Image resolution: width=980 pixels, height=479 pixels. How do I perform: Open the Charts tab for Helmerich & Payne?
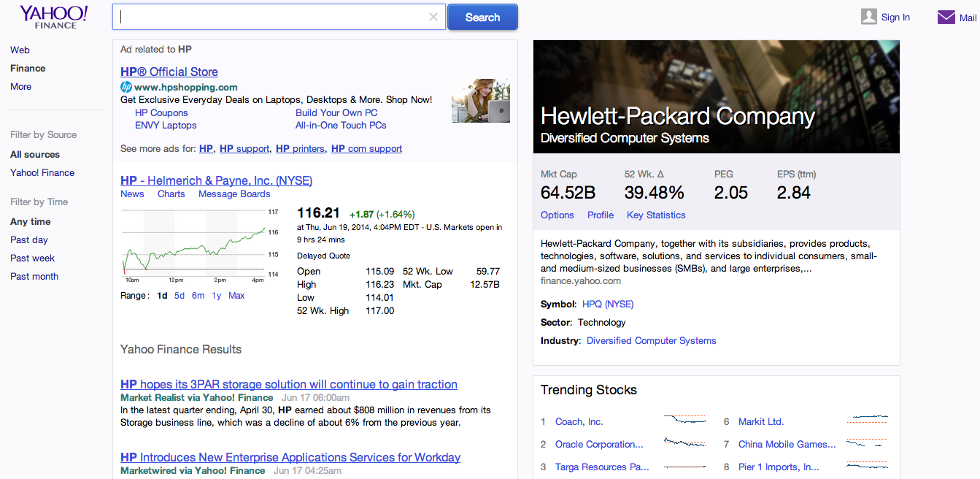[171, 193]
